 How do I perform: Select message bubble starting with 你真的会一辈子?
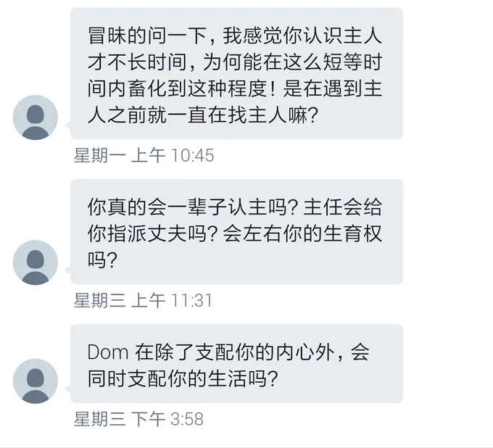236,232
